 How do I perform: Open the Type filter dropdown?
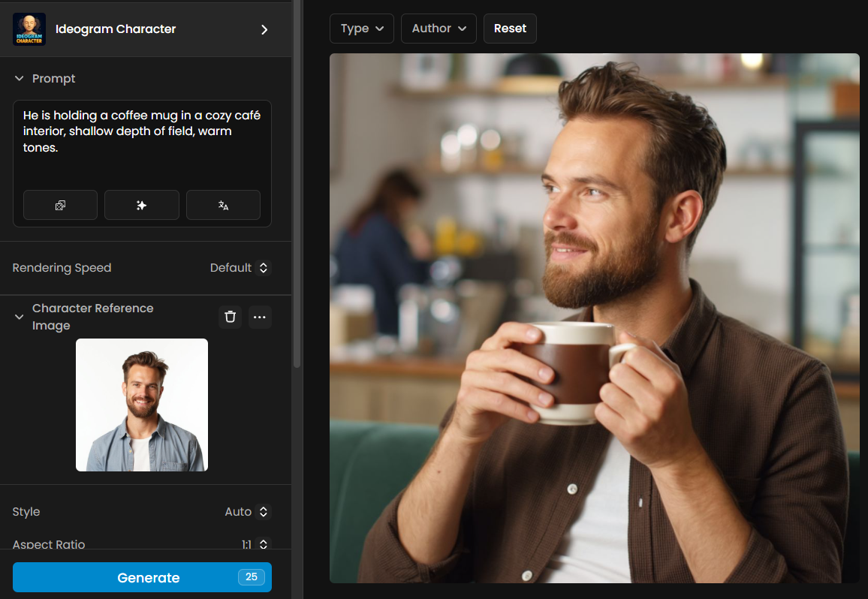[361, 29]
